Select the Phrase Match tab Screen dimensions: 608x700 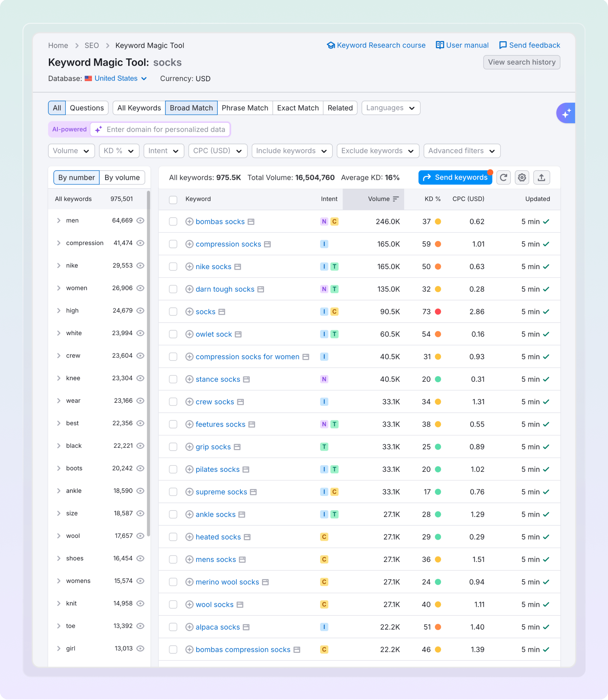click(245, 108)
